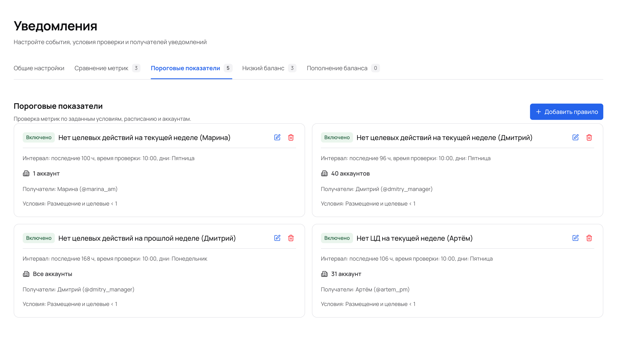
Task: Open title Нет ЦД на текущей неделе (Артём)
Action: [415, 238]
